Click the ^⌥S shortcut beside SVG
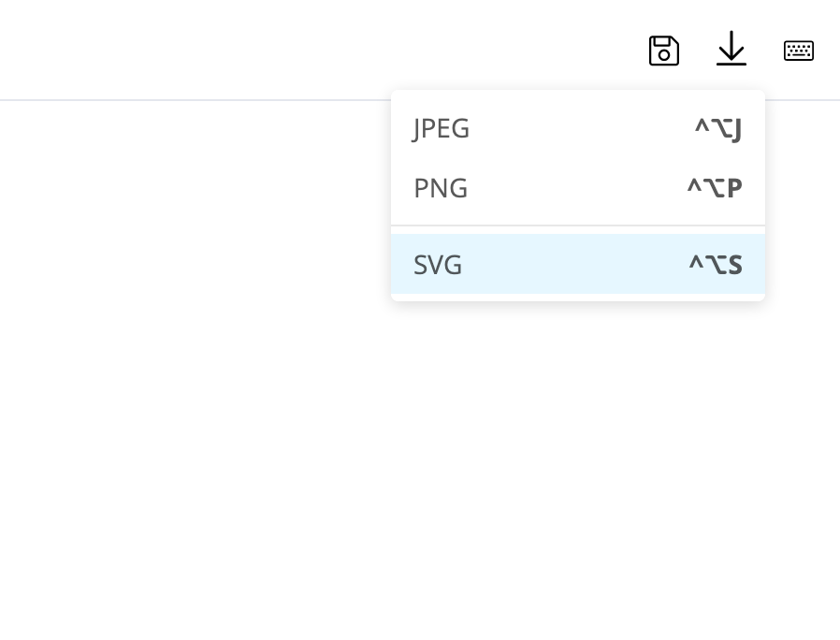The height and width of the screenshot is (640, 840). tap(716, 265)
